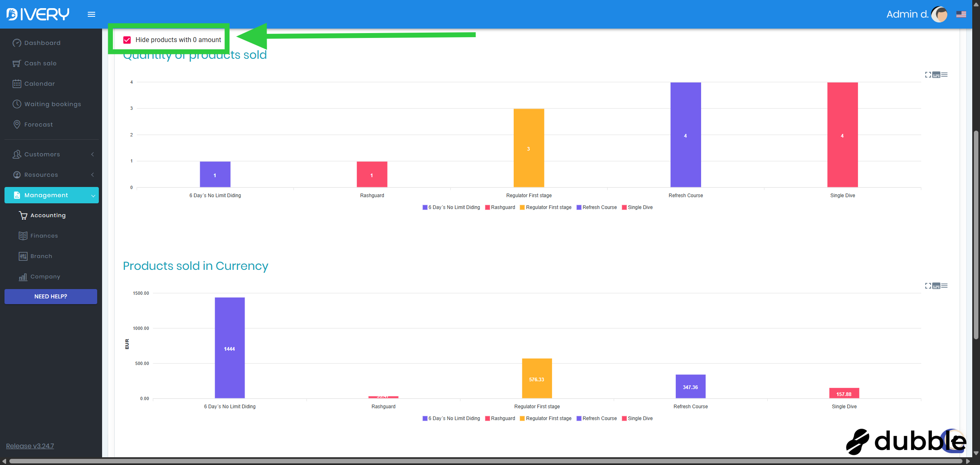Fullscreen the Products sold in Currency chart
This screenshot has height=465, width=980.
point(928,286)
